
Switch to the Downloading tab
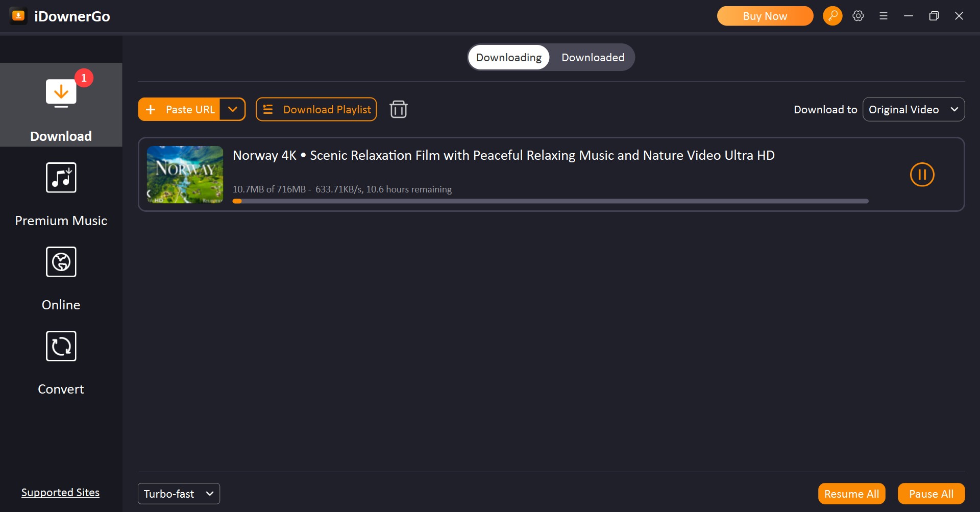(x=508, y=57)
